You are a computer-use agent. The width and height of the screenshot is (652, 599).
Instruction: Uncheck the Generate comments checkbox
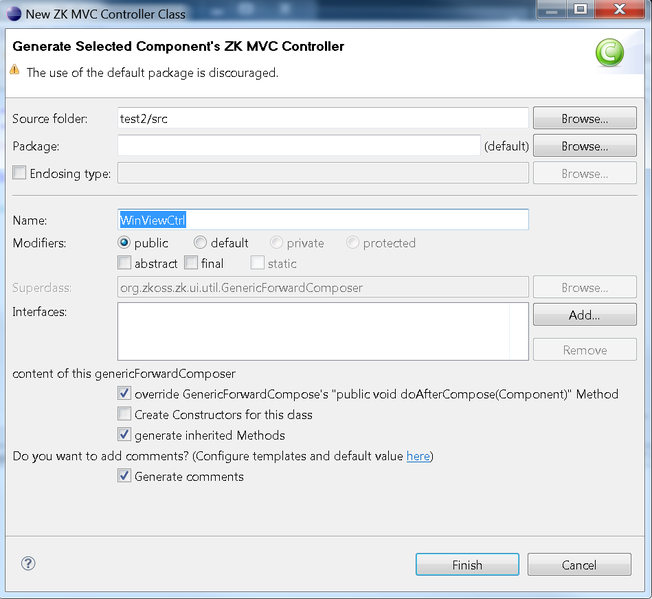(x=124, y=476)
